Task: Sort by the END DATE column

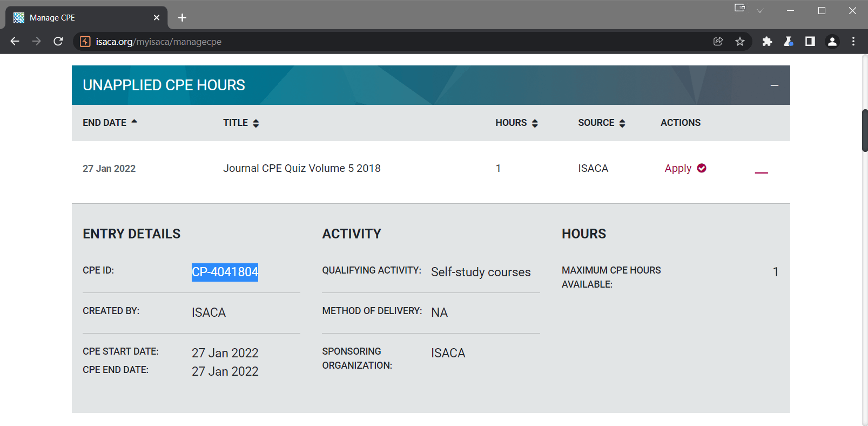Action: pyautogui.click(x=110, y=123)
